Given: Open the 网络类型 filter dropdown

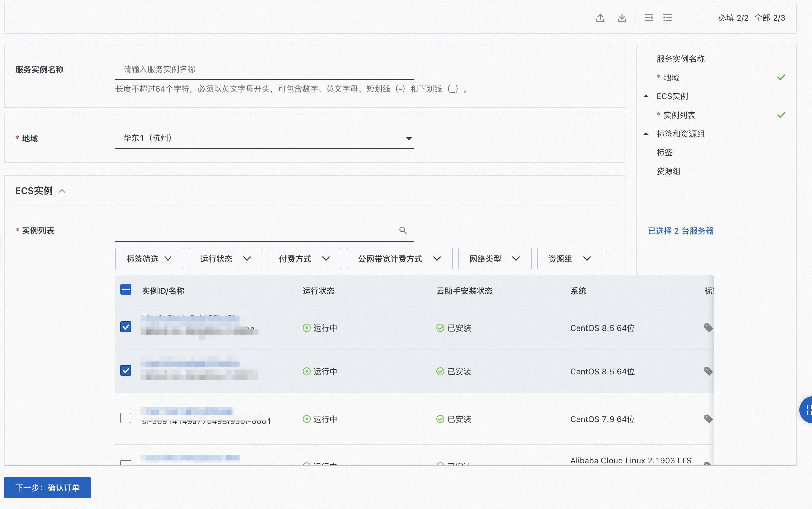Looking at the screenshot, I should pyautogui.click(x=494, y=259).
